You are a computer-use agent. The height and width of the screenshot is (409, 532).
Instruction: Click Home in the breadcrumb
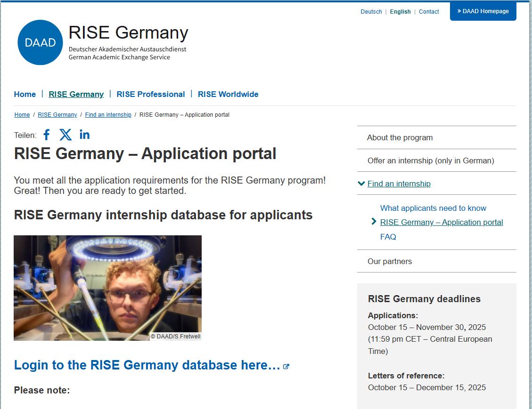[22, 114]
